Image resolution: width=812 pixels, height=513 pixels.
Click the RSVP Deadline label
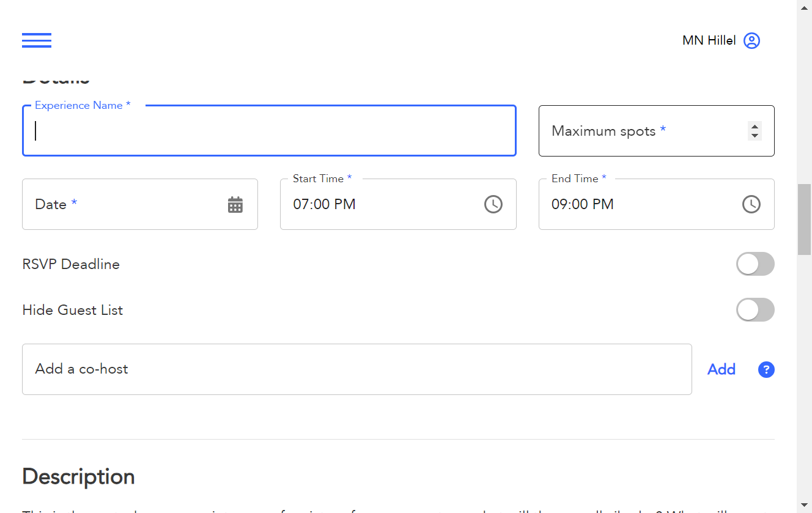pyautogui.click(x=71, y=264)
